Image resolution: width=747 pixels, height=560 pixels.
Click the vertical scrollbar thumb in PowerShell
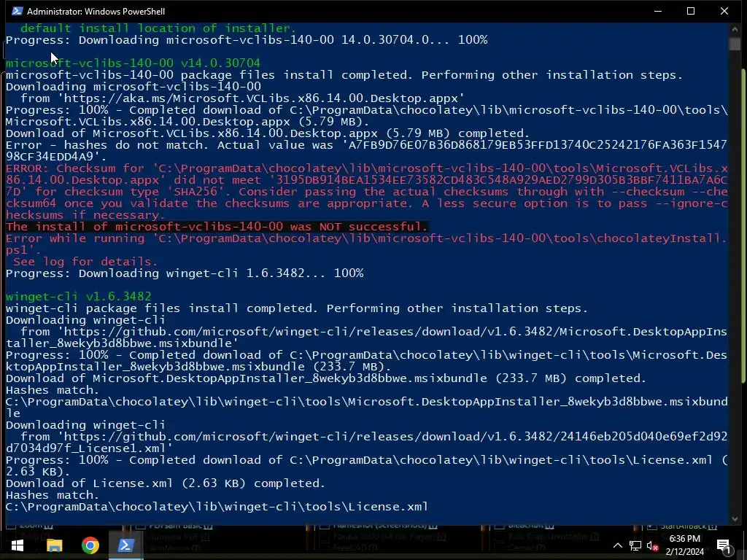click(x=735, y=44)
